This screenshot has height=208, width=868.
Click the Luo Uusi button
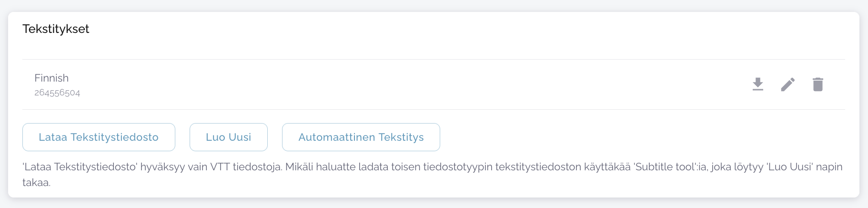pyautogui.click(x=229, y=137)
